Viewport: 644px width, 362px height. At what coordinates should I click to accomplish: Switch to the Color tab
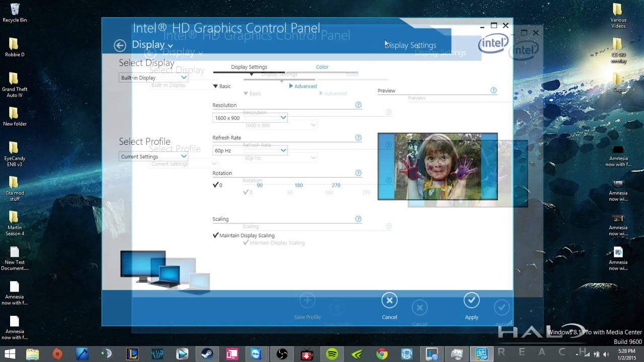tap(322, 67)
